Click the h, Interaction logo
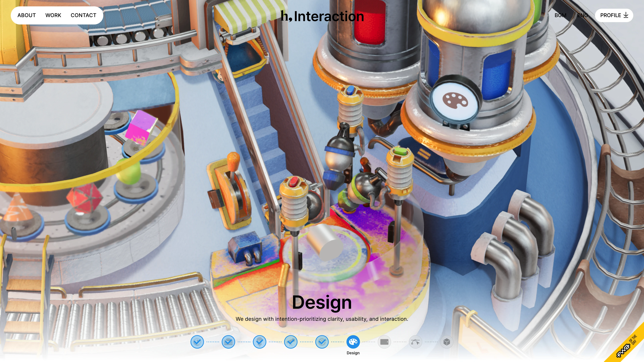Image resolution: width=644 pixels, height=362 pixels. 322,16
